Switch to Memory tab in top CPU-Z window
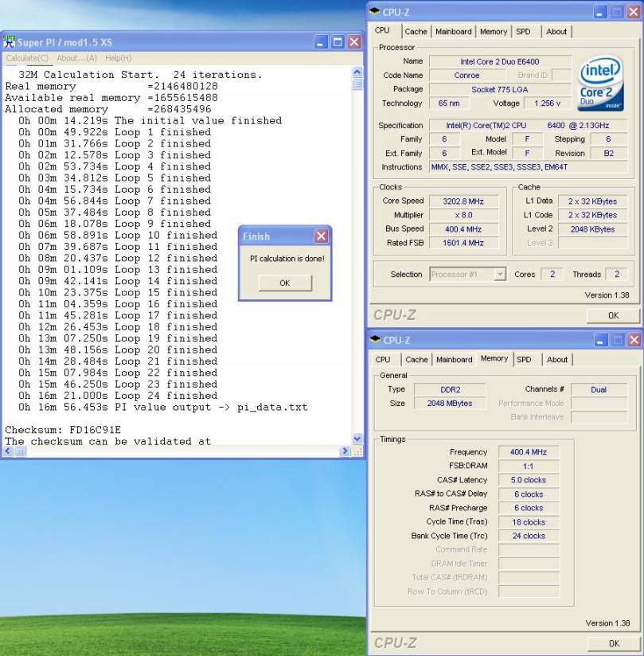 click(494, 32)
